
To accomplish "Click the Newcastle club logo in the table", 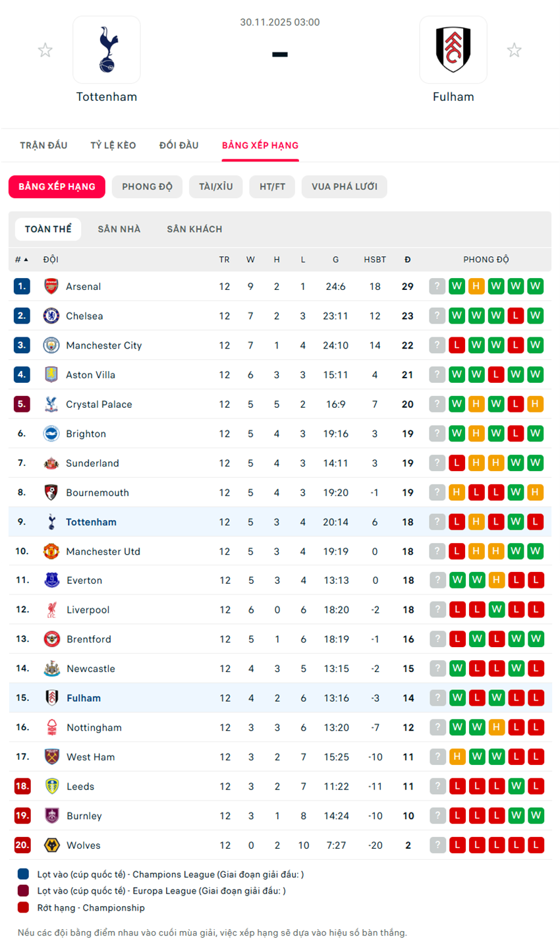I will (x=51, y=669).
